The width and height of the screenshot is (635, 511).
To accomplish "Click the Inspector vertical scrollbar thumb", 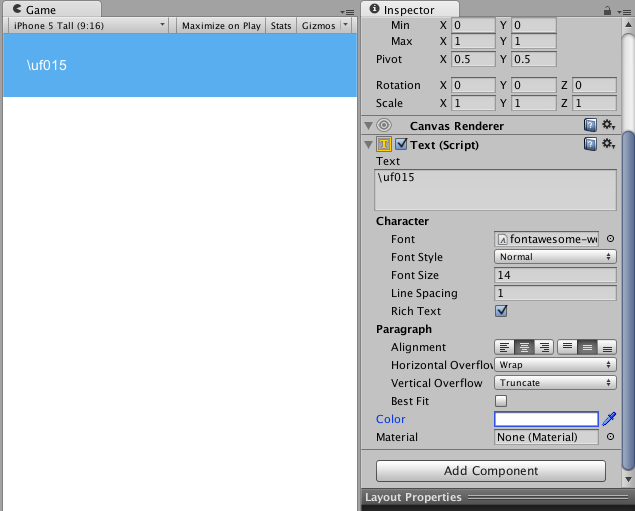I will [x=628, y=300].
